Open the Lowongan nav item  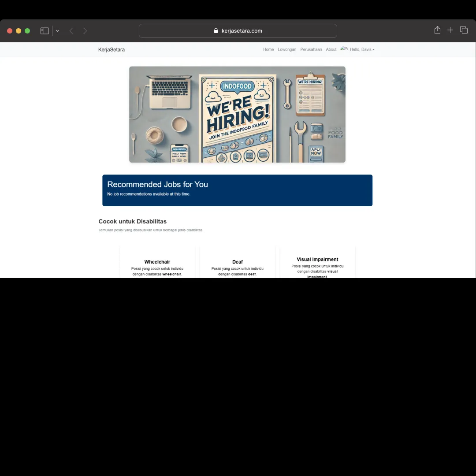click(x=287, y=49)
